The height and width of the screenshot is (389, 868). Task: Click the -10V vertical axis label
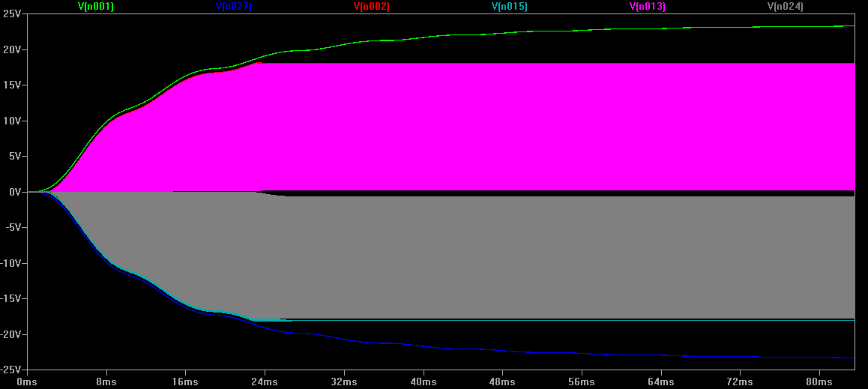11,263
